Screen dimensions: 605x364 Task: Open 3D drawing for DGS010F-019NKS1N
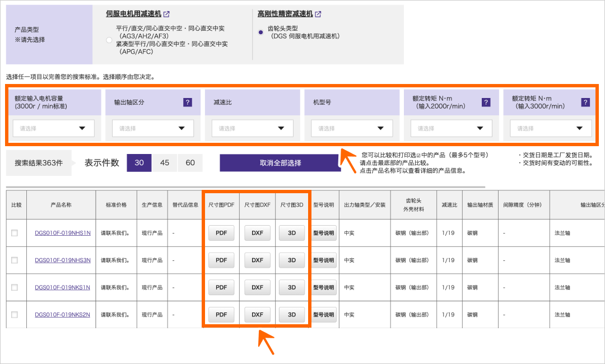[x=292, y=287]
